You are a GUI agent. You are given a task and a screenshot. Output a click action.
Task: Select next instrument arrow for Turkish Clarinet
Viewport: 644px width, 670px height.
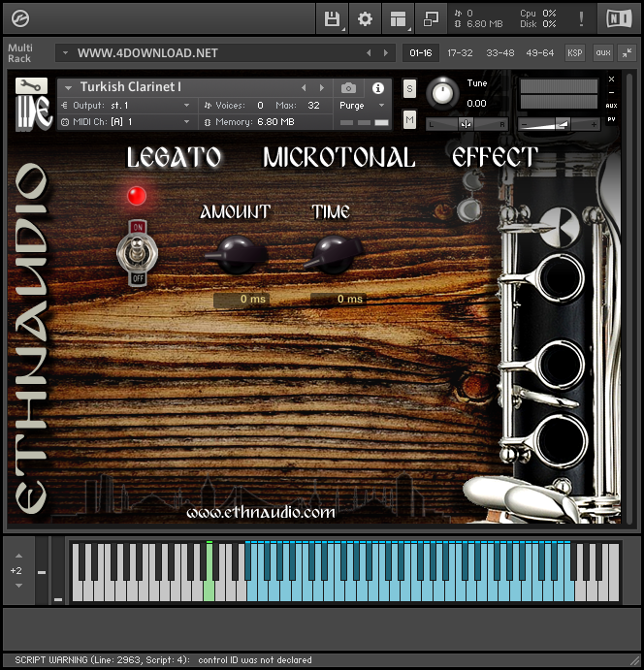[x=322, y=88]
